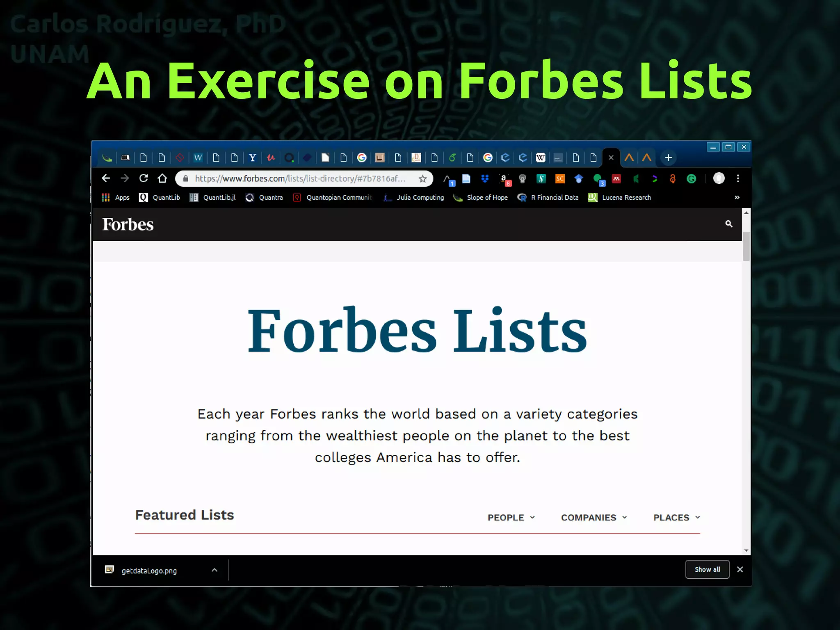Open the QuantLib bookmark
The width and height of the screenshot is (840, 630).
pos(160,197)
